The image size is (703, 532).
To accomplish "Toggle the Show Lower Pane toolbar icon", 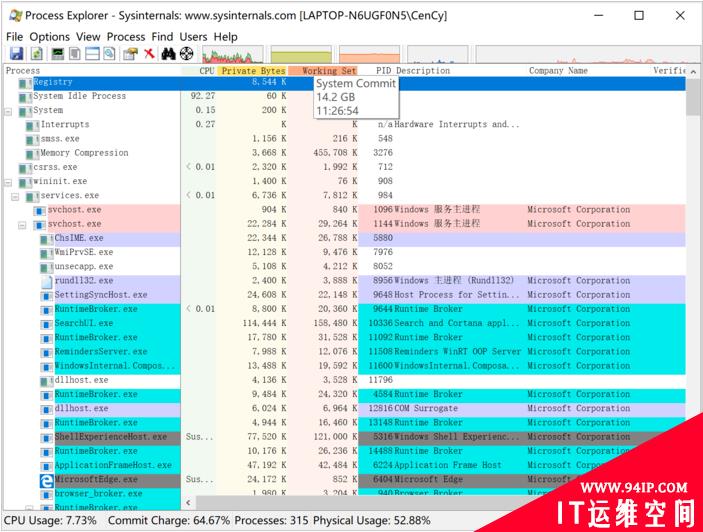I will [x=92, y=54].
